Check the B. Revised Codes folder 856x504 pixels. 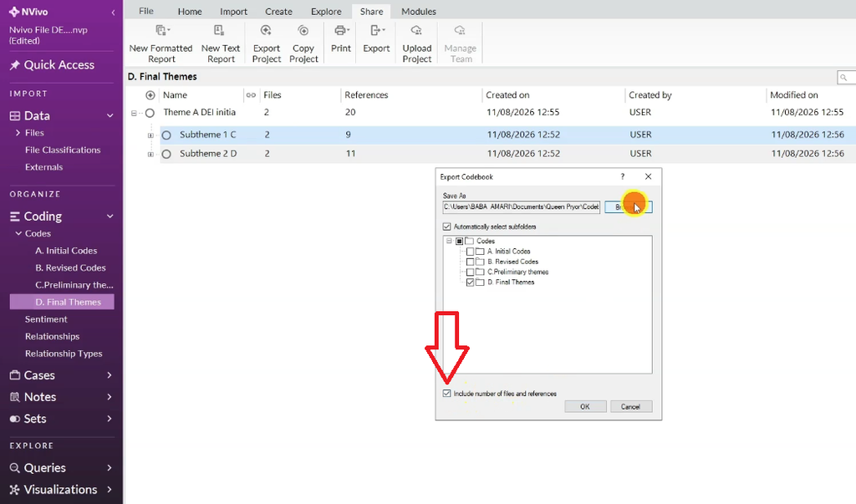(x=470, y=262)
